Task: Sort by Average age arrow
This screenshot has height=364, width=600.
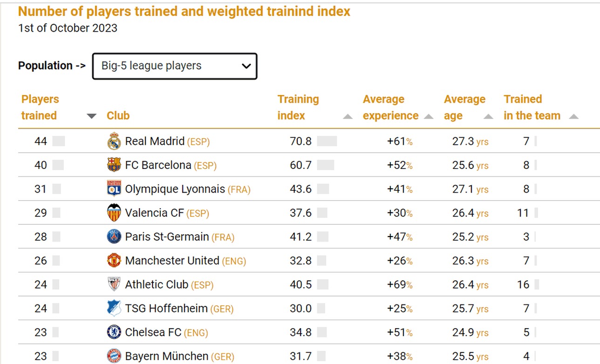Action: point(488,116)
